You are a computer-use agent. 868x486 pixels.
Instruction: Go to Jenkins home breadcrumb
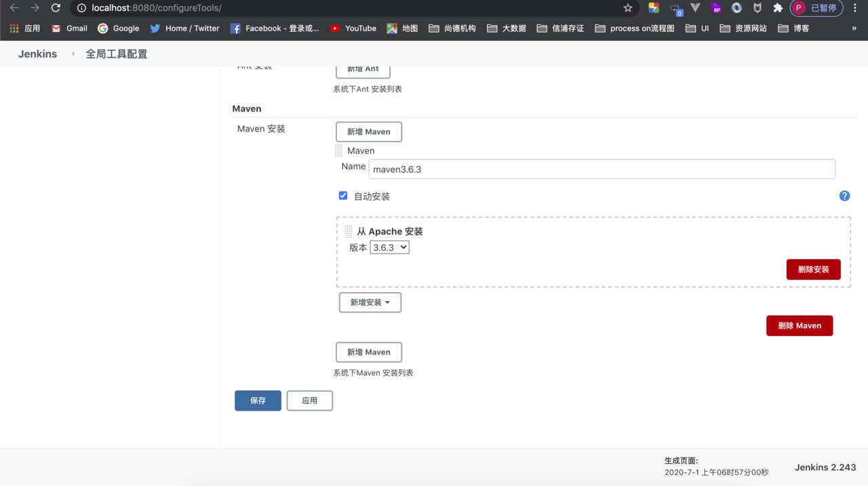(x=37, y=54)
